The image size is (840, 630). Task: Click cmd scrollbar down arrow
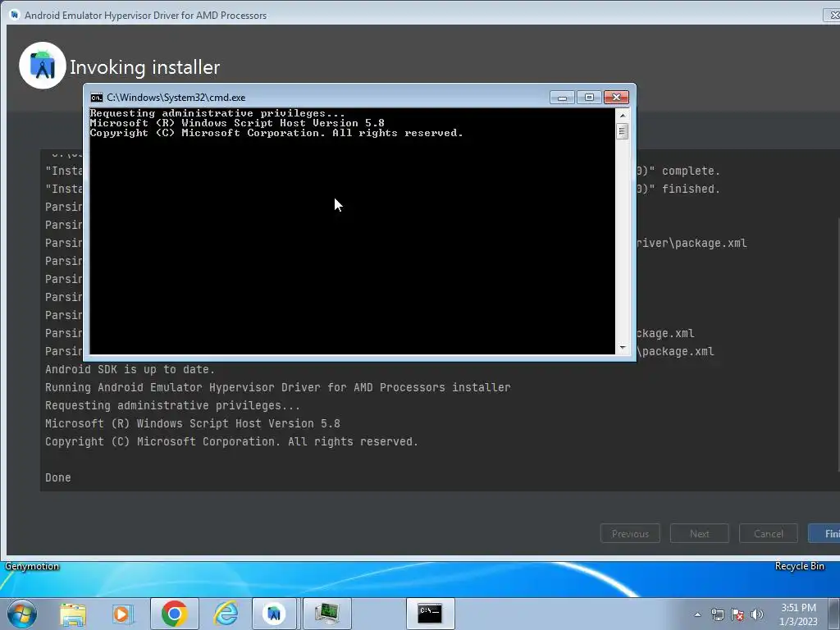click(x=622, y=348)
